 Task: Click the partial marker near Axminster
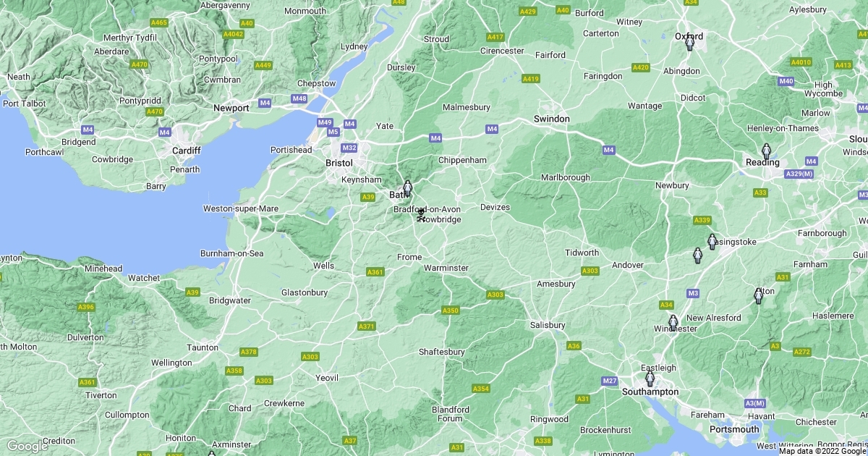tap(211, 454)
